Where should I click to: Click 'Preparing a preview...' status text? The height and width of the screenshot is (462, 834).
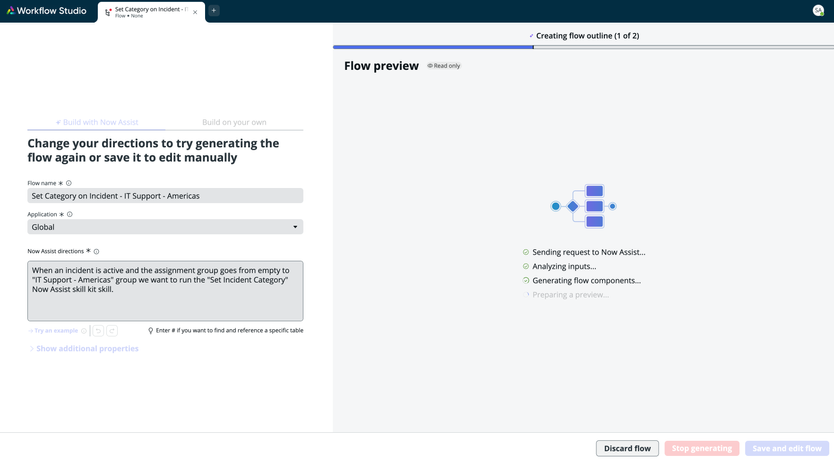pos(570,295)
